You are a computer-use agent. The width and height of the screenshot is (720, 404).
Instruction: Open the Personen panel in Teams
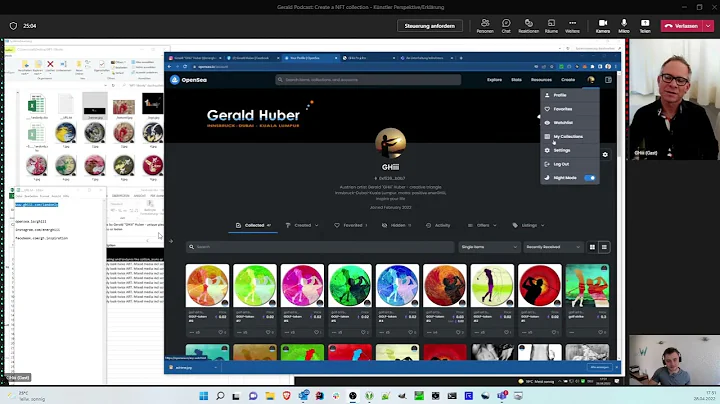coord(485,26)
